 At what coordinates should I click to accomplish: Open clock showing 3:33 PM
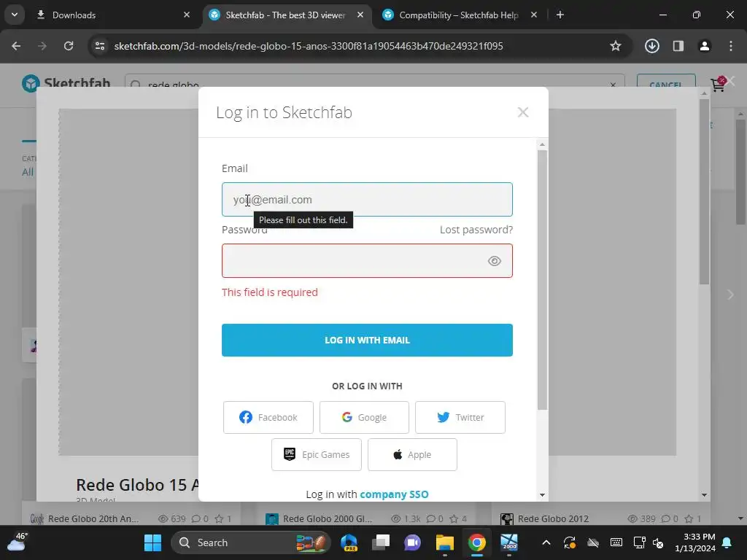click(695, 542)
